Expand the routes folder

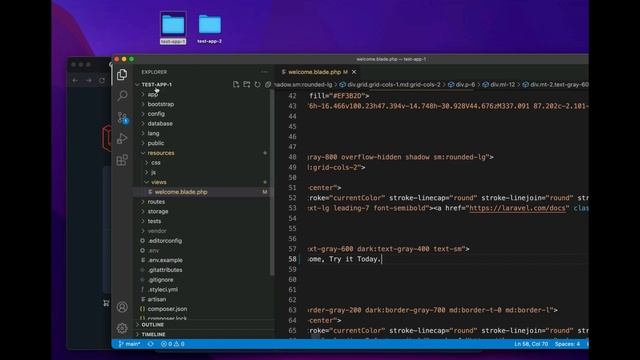tap(203, 202)
